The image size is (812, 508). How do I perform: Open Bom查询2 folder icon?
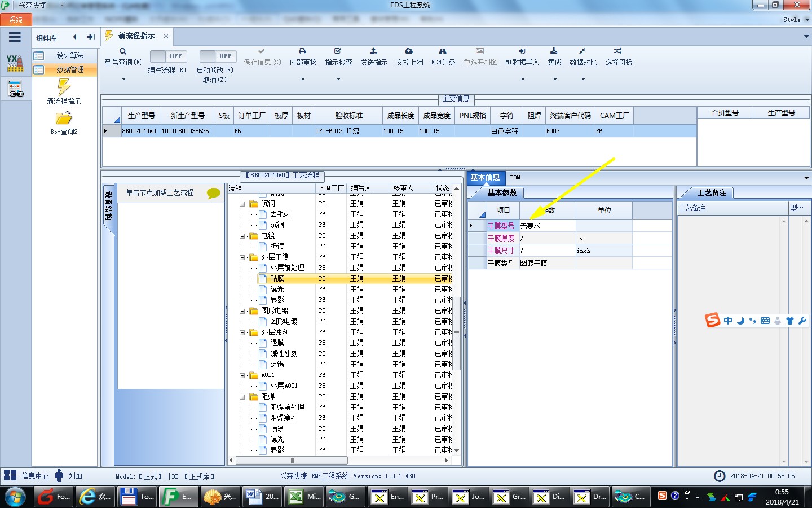coord(64,118)
